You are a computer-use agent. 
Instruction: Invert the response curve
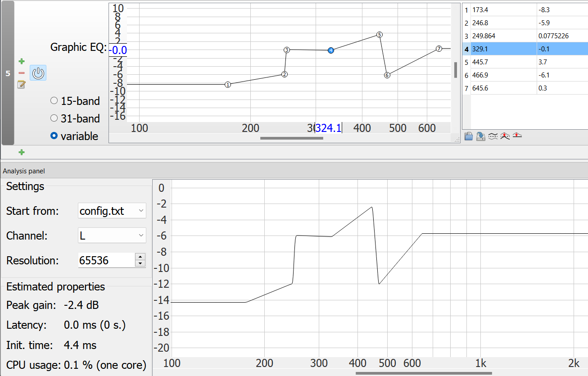493,136
